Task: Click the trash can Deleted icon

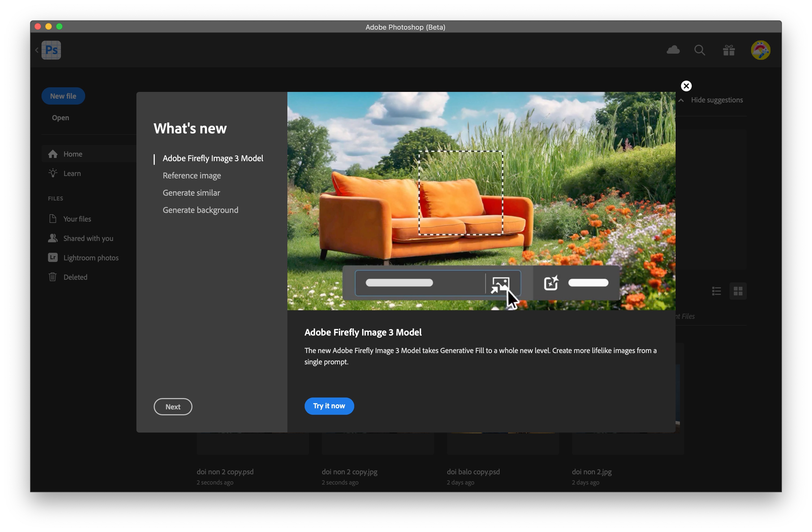Action: [x=53, y=277]
